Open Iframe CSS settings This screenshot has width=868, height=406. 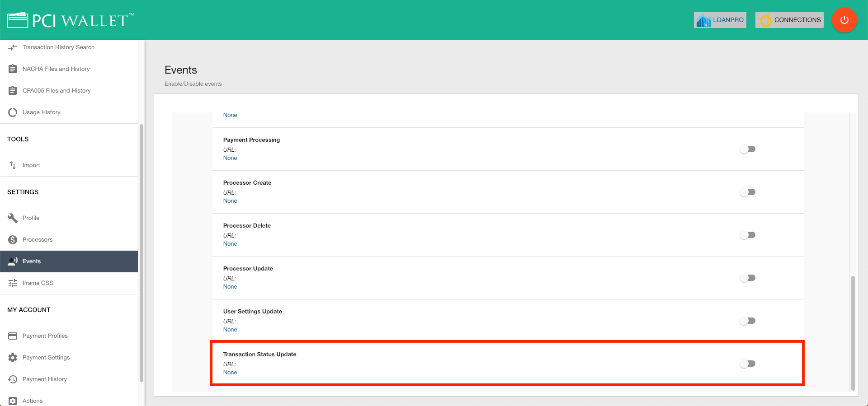69,283
